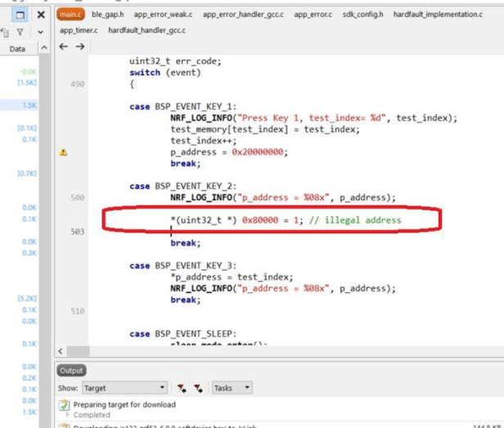504x428 pixels.
Task: Open the Tasks dropdown in Output
Action: tap(232, 388)
